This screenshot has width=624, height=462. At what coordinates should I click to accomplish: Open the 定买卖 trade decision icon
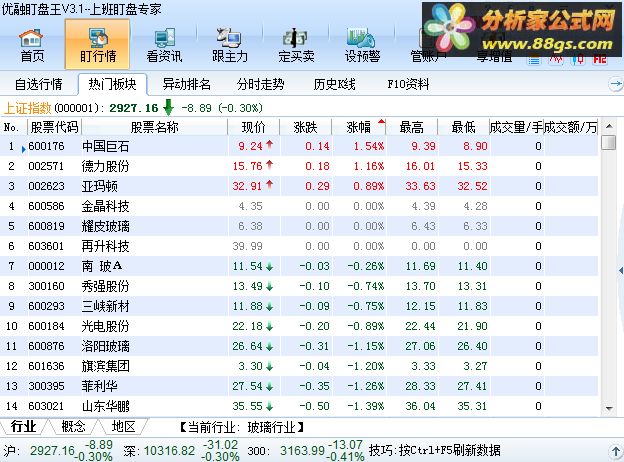coord(296,45)
